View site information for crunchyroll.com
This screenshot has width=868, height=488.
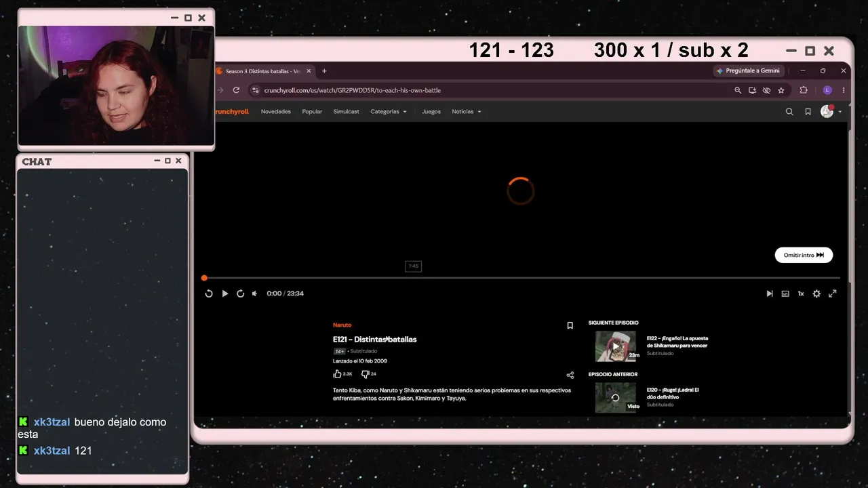click(256, 90)
